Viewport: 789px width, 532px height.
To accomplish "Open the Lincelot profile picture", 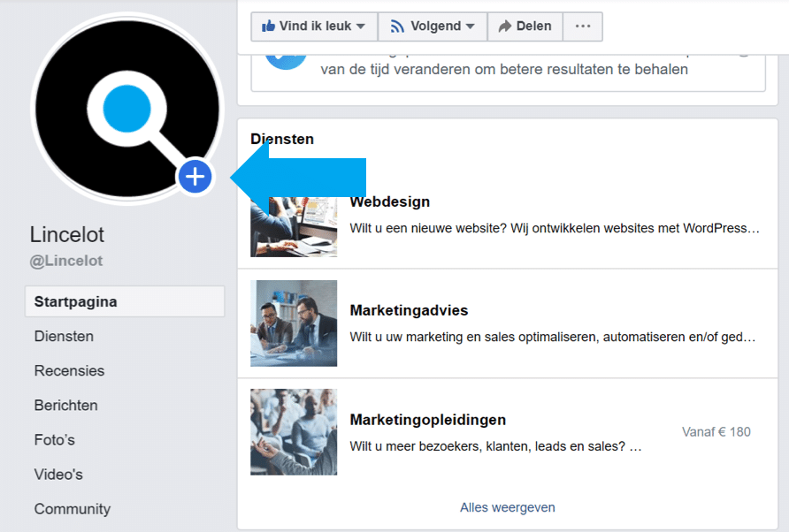I will pos(127,109).
